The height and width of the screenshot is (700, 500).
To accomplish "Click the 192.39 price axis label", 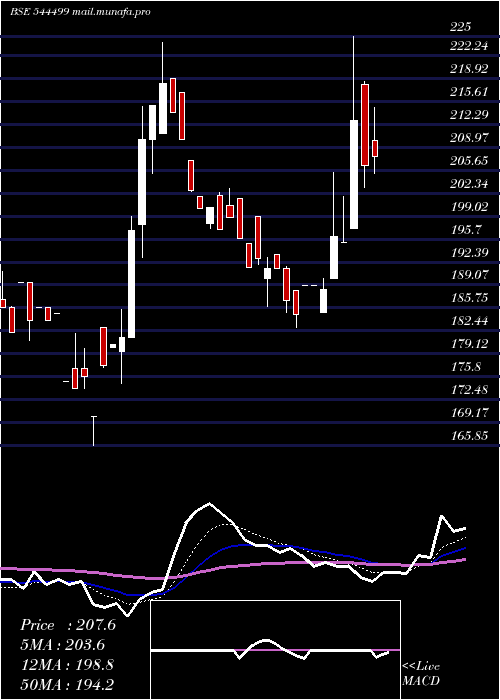I will click(x=468, y=253).
